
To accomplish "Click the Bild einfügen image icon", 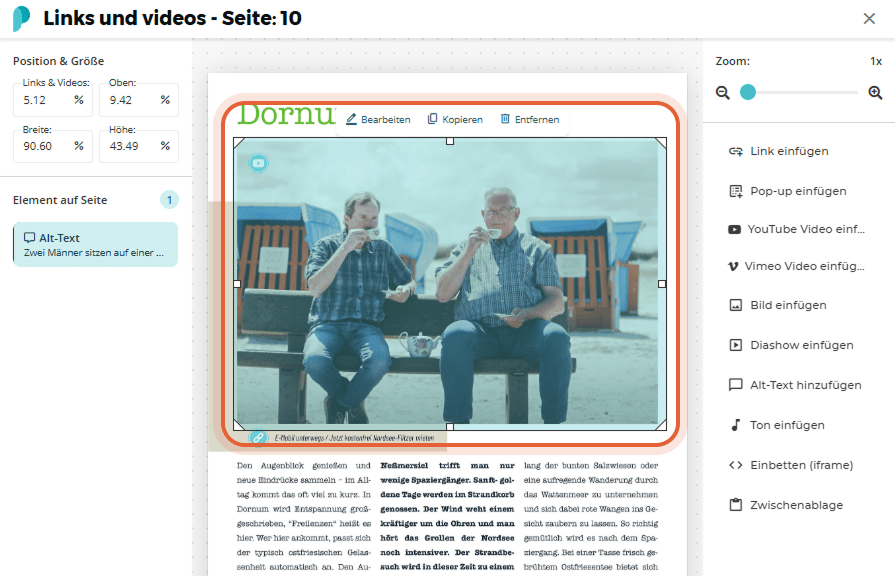I will point(736,305).
